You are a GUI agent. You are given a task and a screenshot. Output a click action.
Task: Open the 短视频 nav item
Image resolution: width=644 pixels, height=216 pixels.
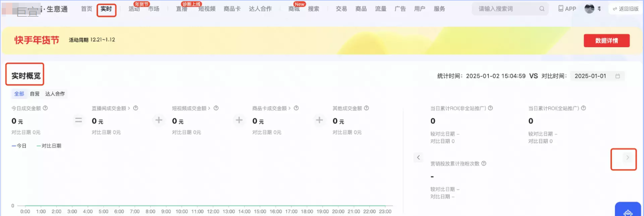207,9
